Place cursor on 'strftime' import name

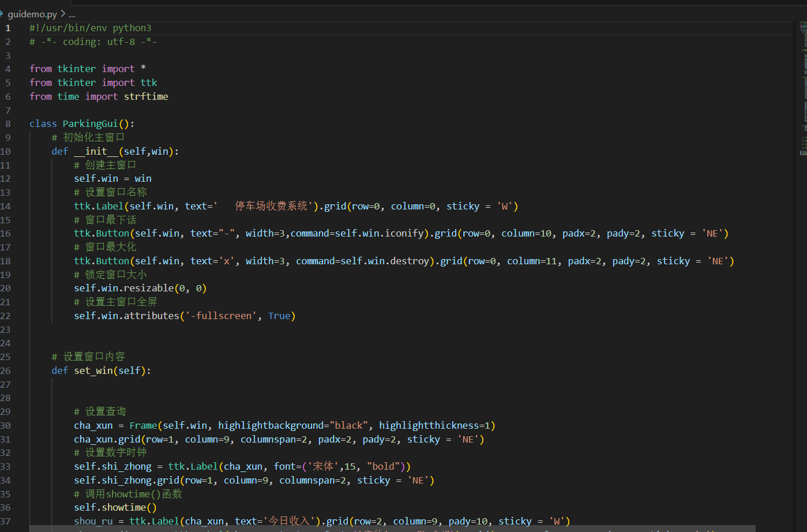click(146, 96)
